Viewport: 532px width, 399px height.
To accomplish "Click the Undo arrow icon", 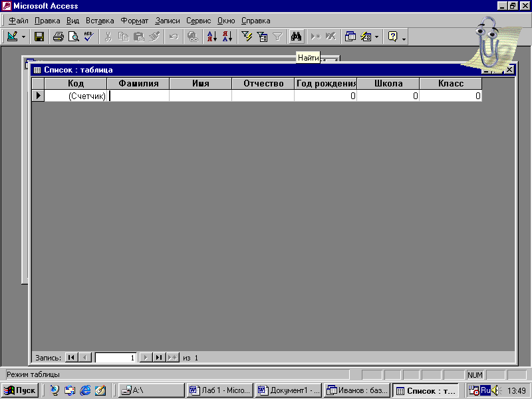I will pyautogui.click(x=174, y=37).
